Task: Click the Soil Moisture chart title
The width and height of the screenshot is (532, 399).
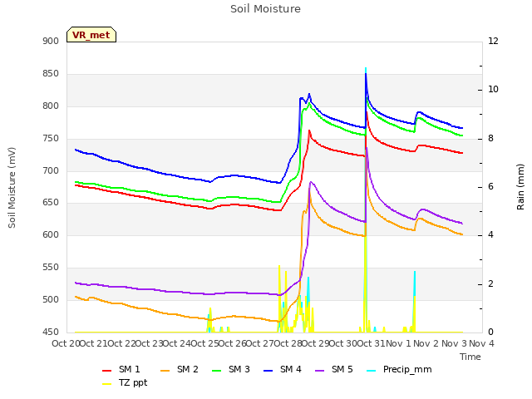Action: coord(265,9)
